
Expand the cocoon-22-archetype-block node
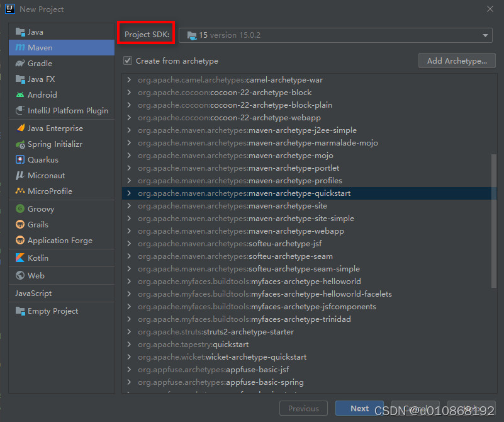tap(129, 93)
